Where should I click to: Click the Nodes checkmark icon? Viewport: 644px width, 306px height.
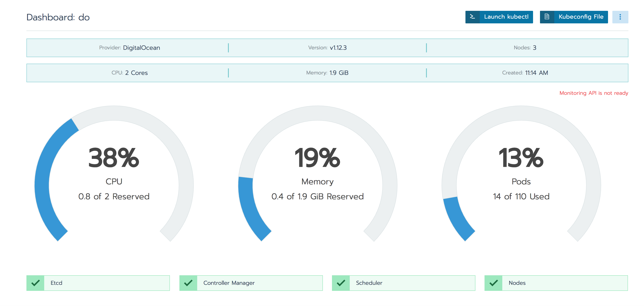(493, 283)
